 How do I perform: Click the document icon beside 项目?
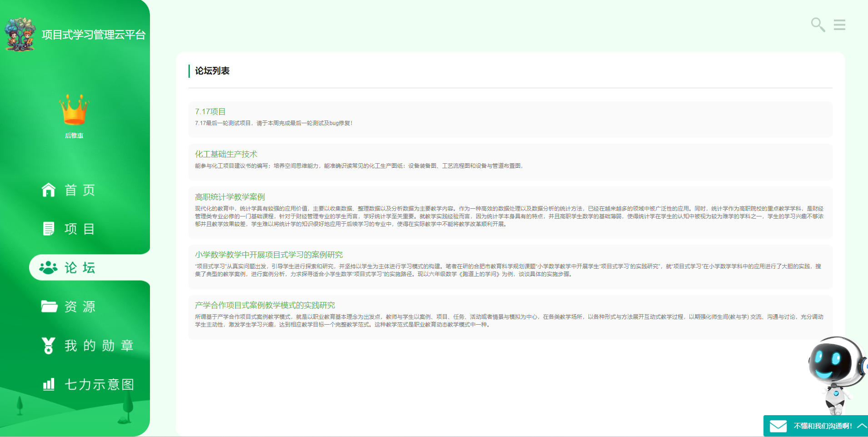pyautogui.click(x=49, y=229)
